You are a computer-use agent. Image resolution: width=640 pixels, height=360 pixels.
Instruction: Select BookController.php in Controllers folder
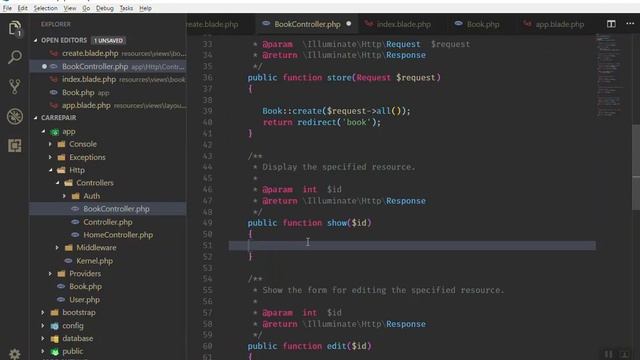coord(108,209)
